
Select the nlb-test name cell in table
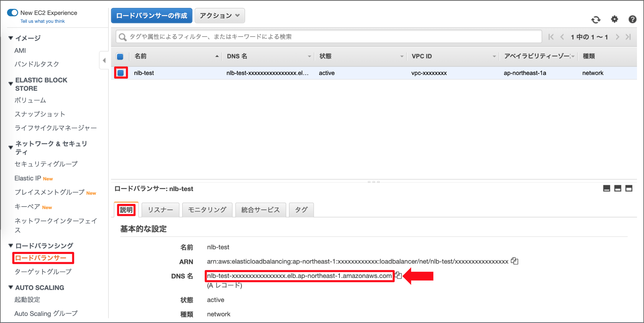144,73
